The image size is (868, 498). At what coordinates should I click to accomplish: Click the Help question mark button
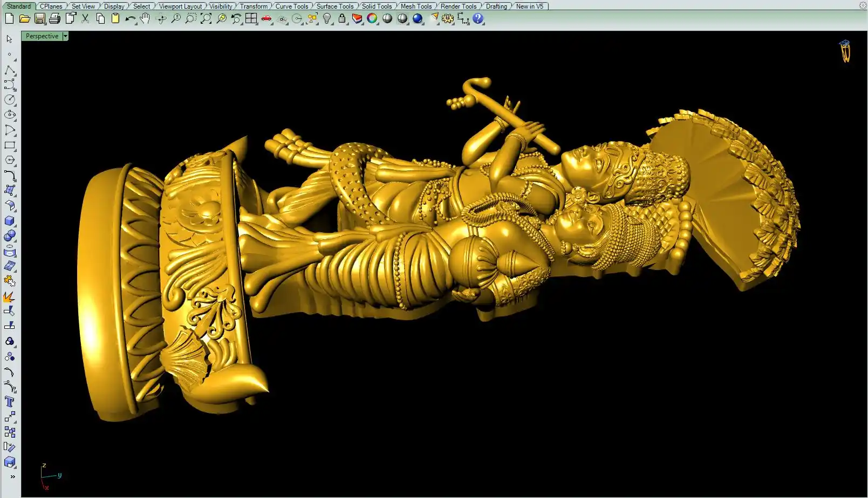[x=478, y=19]
